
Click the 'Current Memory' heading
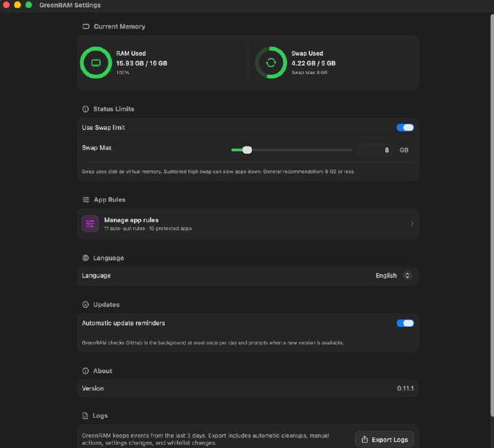click(x=119, y=27)
